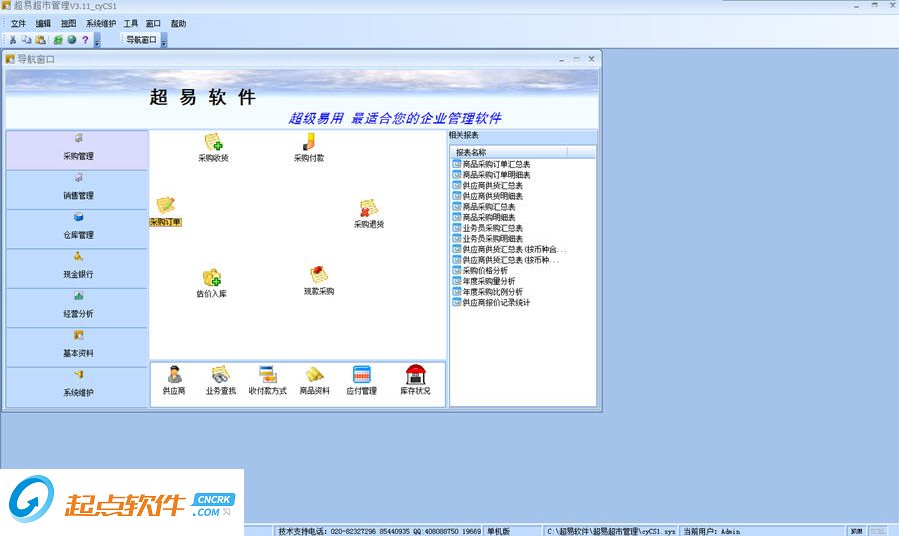899x536 pixels.
Task: Open the highlighted 采购订单 purchase order icon
Action: pyautogui.click(x=166, y=212)
